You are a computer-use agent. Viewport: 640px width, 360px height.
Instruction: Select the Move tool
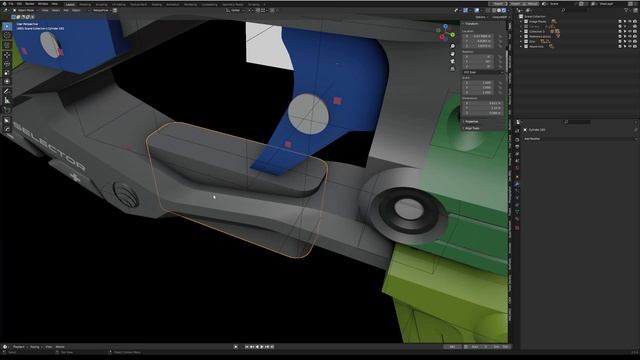point(7,55)
